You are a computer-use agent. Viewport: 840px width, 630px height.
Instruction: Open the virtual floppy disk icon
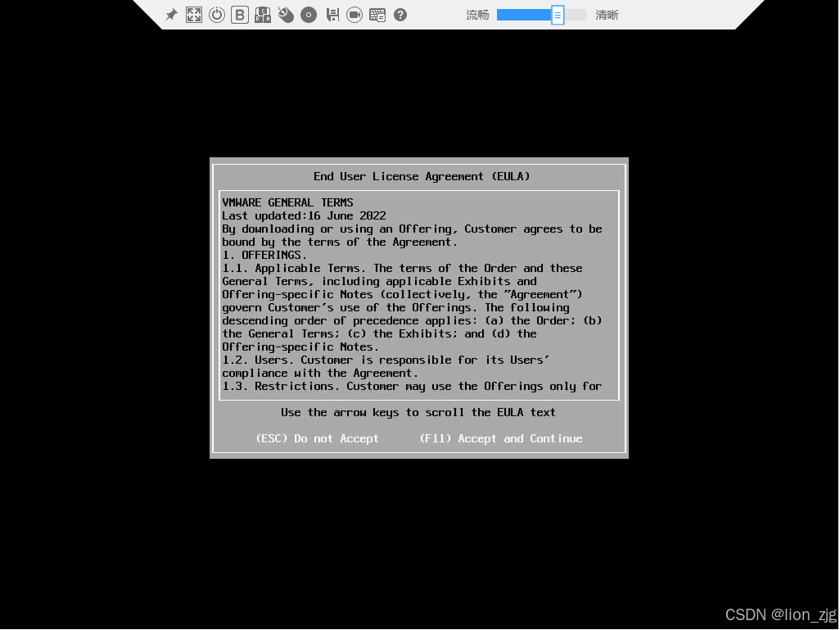pyautogui.click(x=332, y=15)
